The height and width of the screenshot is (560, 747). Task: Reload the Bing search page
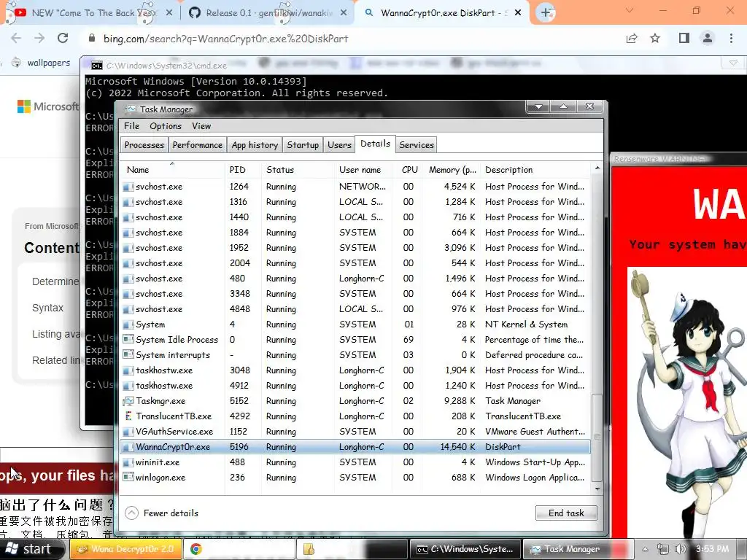click(63, 38)
